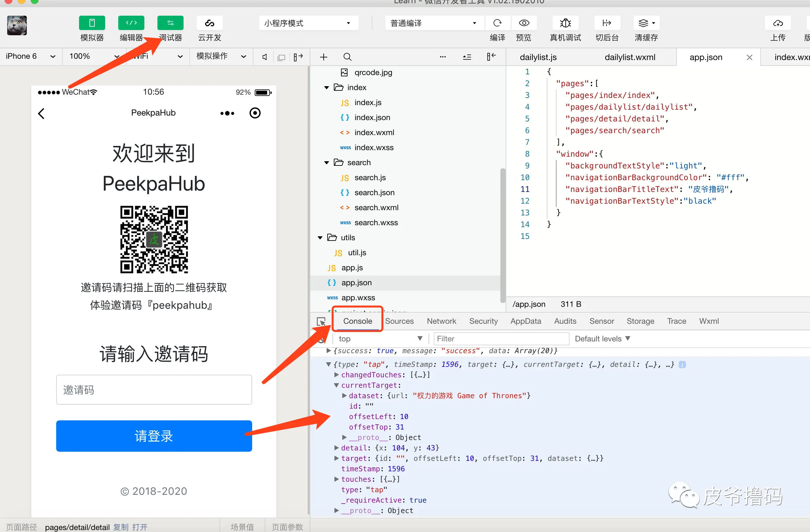Screen dimensions: 810x532
Task: Click the switch to background icon
Action: coord(607,23)
